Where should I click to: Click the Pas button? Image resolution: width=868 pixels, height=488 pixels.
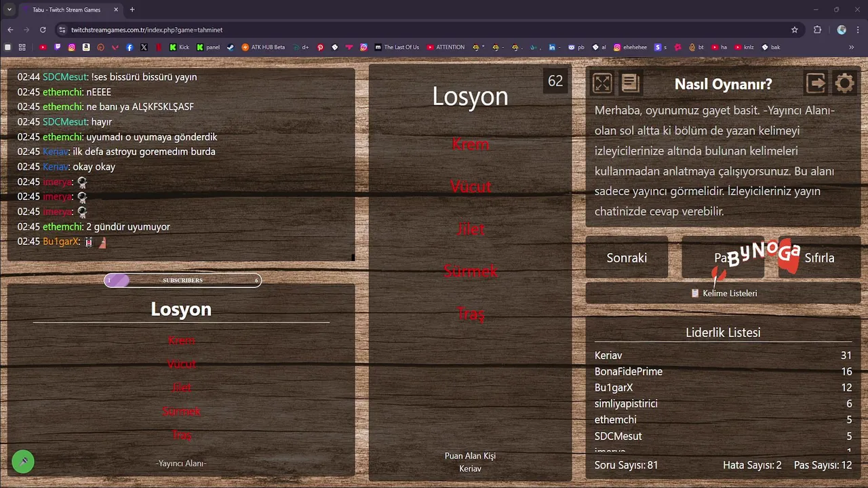(x=723, y=258)
